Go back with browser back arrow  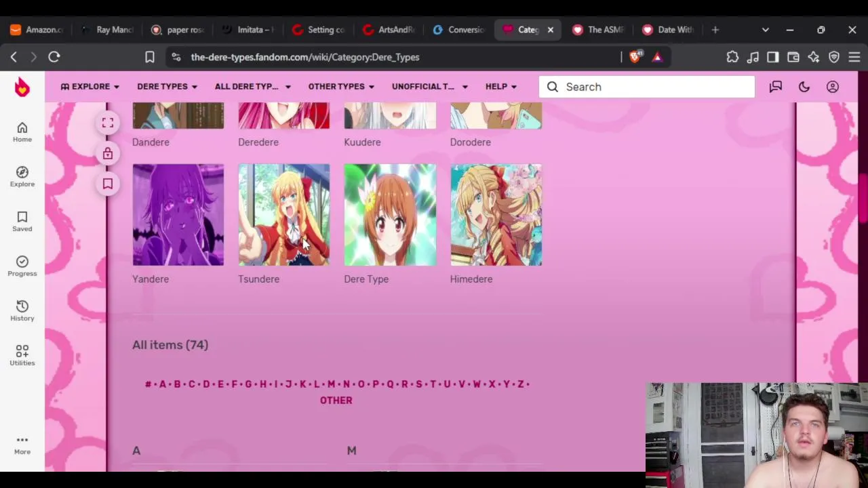(x=14, y=57)
